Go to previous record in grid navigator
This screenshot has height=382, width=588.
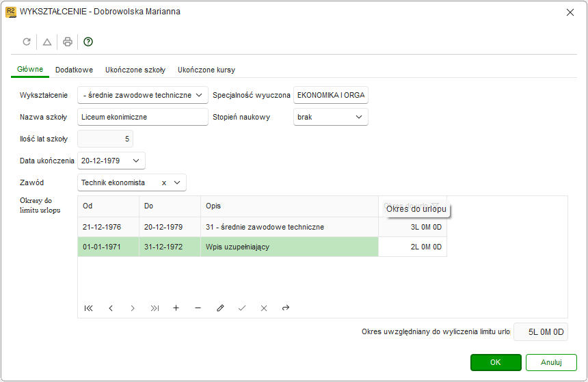click(x=111, y=308)
